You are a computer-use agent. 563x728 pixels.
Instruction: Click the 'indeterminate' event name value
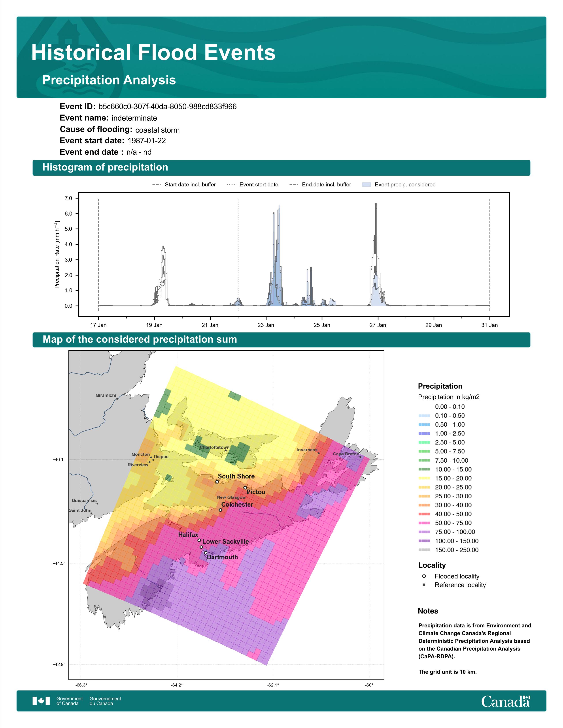(134, 118)
